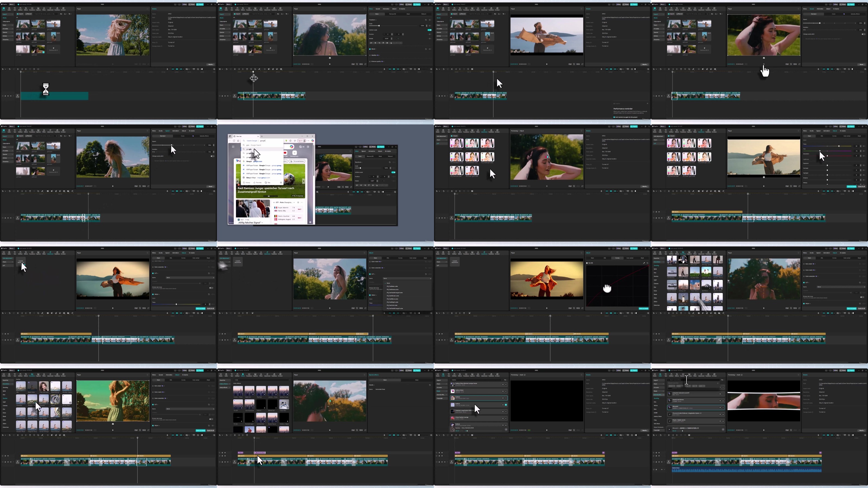Select FG_CineWarm.cube from the LUT list
Viewport: 868px width, 488px height.
coord(392,299)
